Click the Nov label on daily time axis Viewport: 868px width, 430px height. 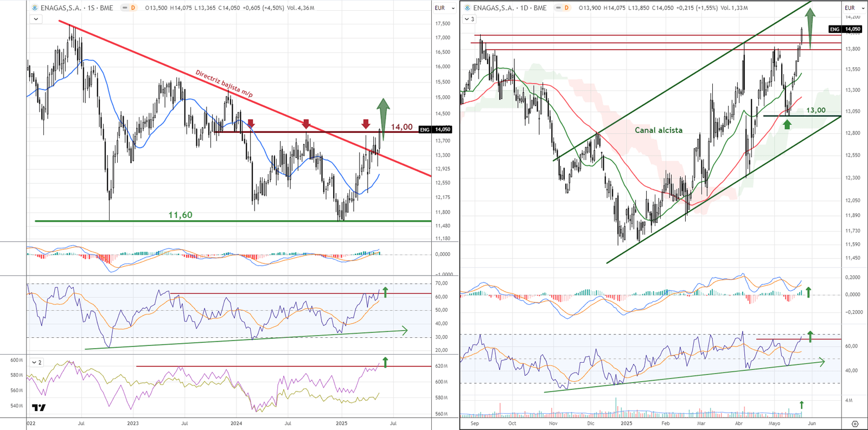point(553,423)
